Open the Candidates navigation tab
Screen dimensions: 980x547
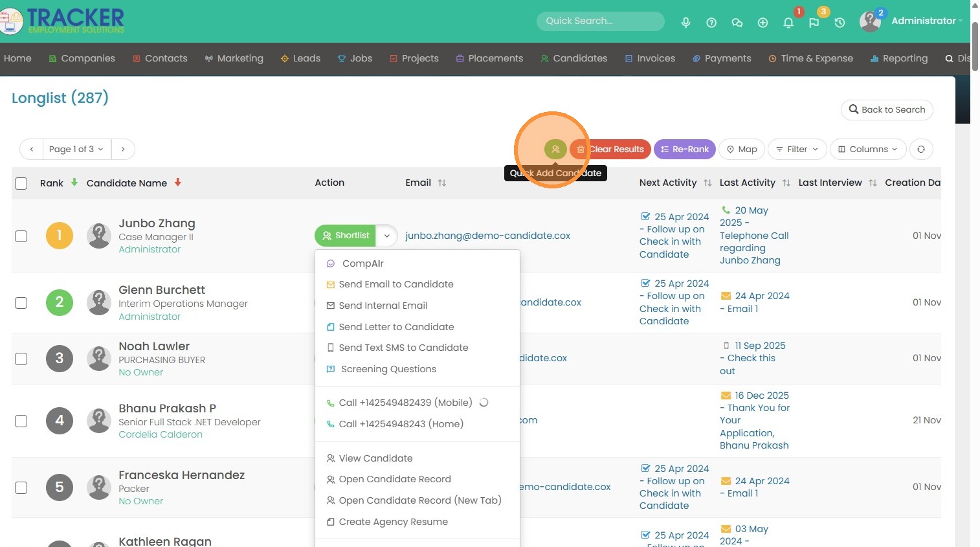tap(574, 58)
